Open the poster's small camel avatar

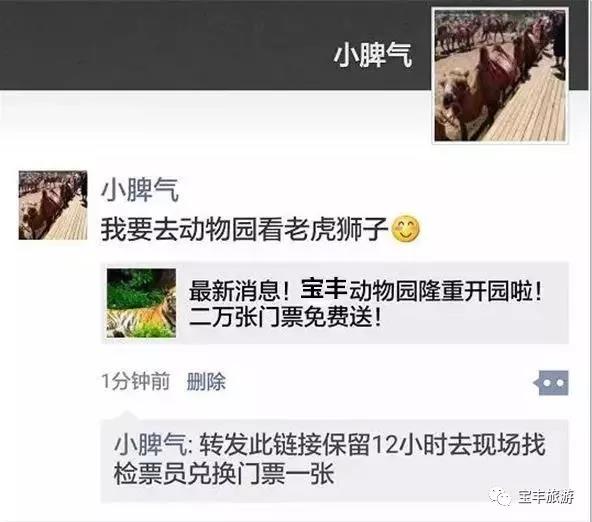(x=53, y=205)
